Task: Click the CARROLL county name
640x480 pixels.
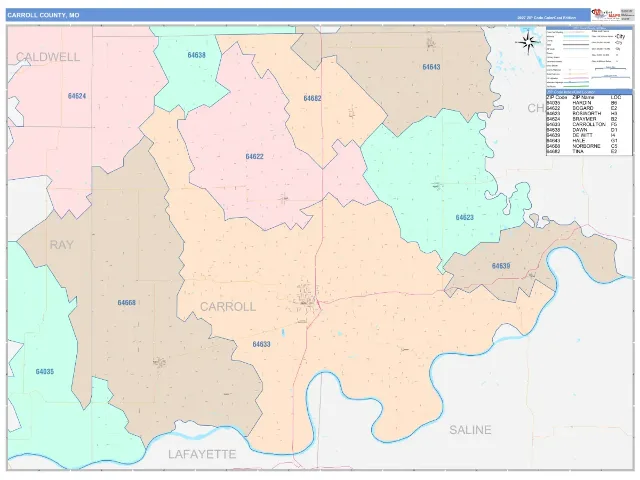Action: click(x=228, y=307)
